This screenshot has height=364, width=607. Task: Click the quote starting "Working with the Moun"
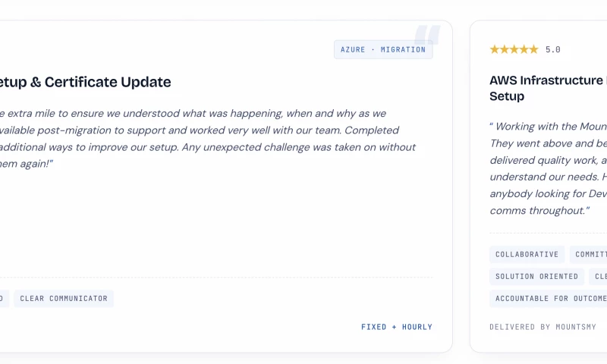point(548,168)
